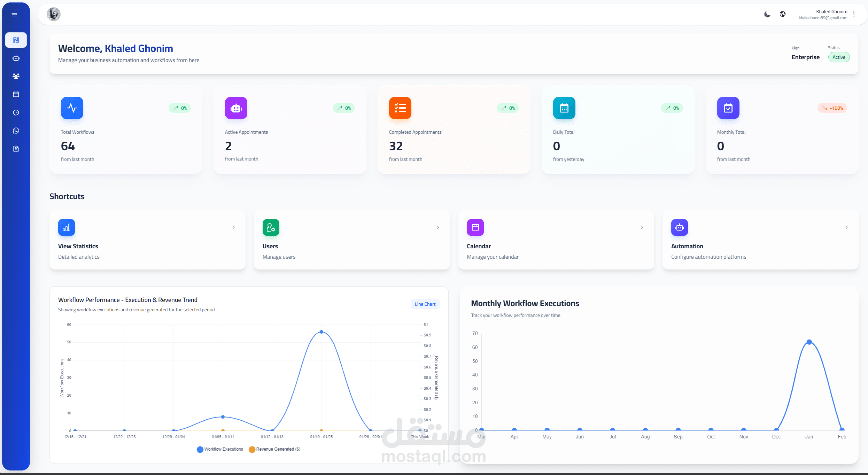Expand View Statistics shortcut chevron

234,227
